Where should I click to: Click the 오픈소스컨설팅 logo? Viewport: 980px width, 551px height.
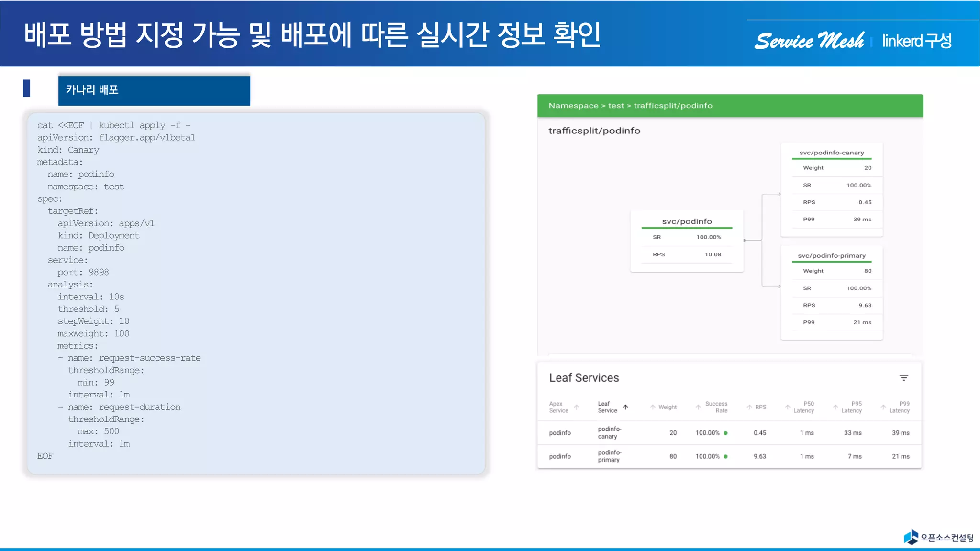tap(938, 537)
